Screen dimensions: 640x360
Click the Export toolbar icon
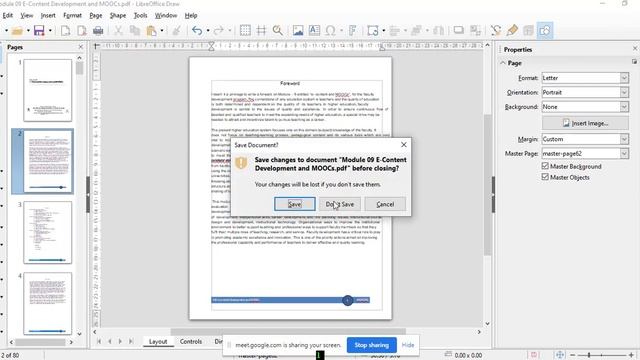point(65,31)
